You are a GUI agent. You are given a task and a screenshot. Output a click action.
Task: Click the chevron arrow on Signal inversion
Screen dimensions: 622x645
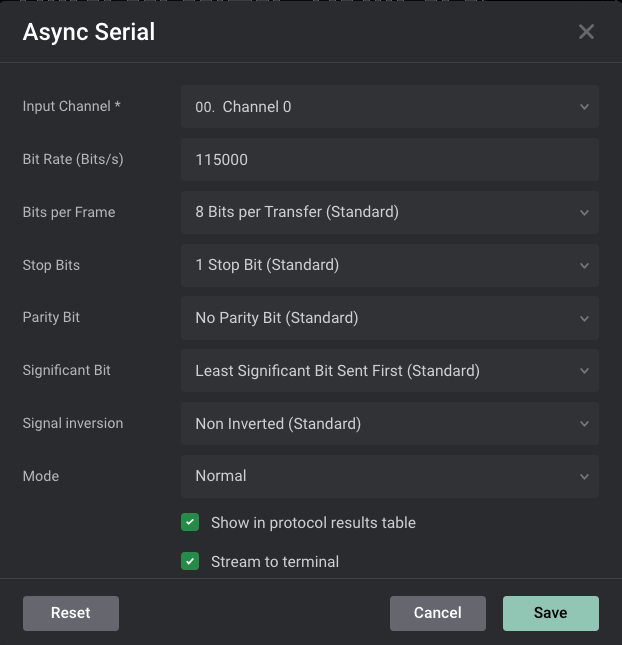pos(584,424)
